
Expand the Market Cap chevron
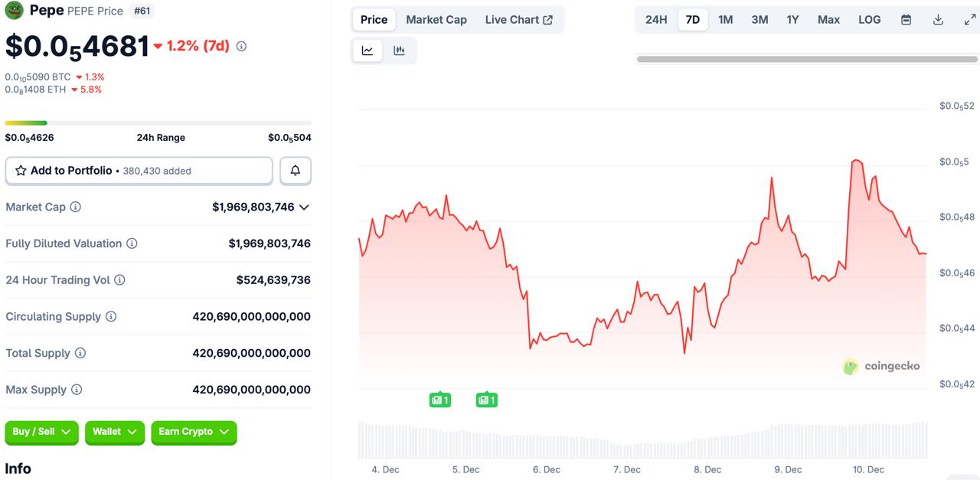(304, 207)
